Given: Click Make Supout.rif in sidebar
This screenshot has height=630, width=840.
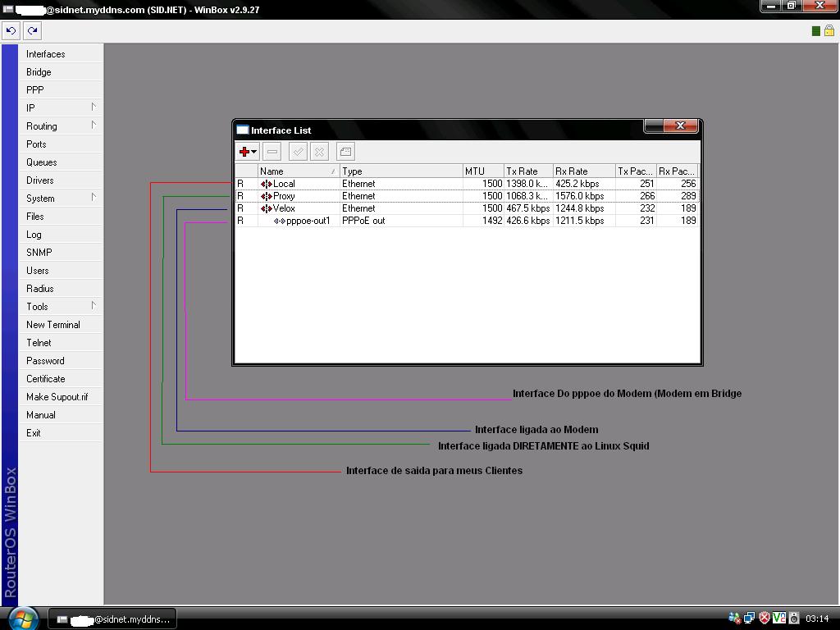Looking at the screenshot, I should [x=60, y=397].
